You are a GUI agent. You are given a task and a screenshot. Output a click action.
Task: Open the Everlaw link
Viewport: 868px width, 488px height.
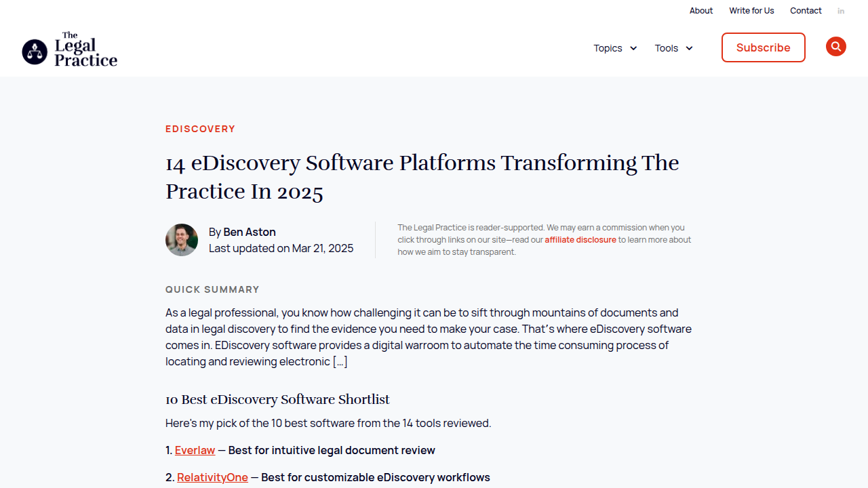pos(195,450)
